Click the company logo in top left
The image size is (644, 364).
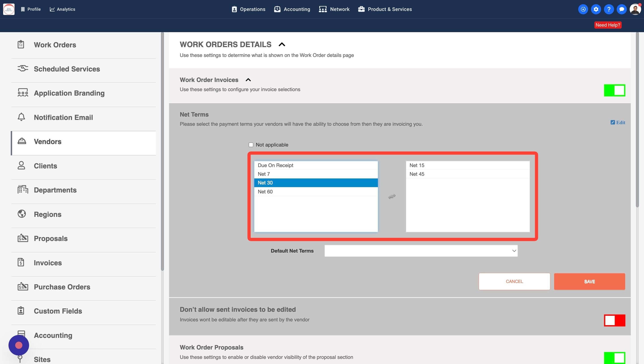9,9
